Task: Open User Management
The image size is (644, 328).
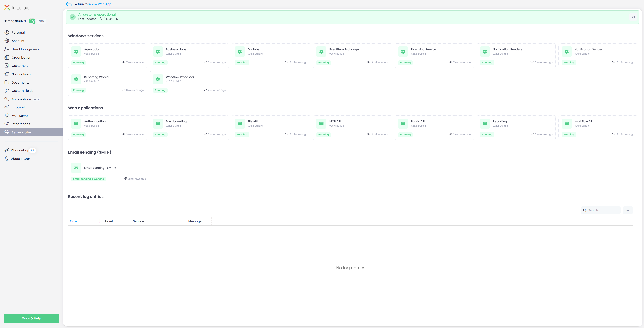Action: pyautogui.click(x=32, y=49)
